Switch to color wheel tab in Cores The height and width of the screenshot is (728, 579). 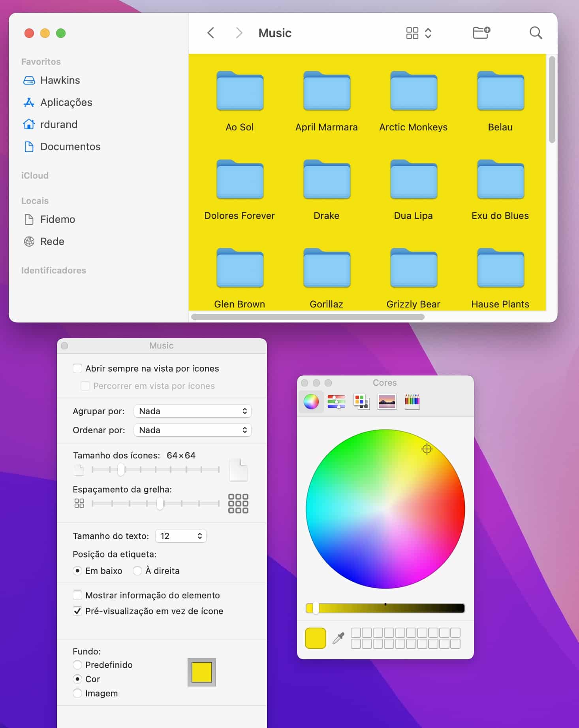[x=311, y=402]
